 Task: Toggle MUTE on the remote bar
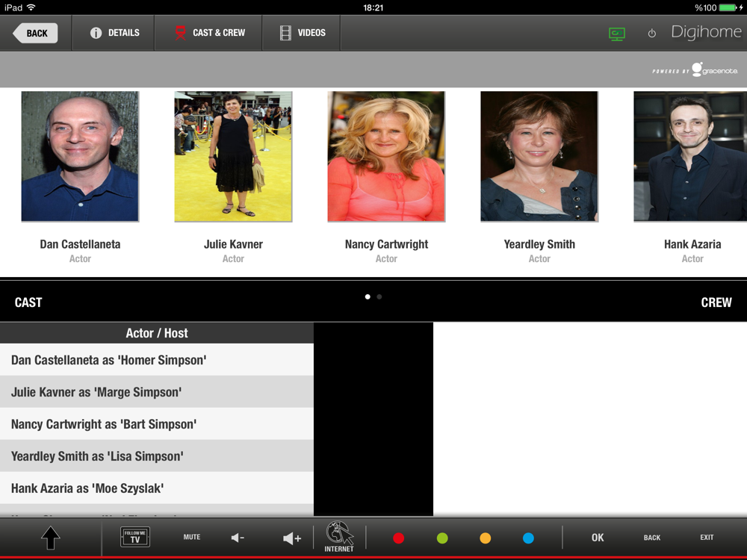click(x=192, y=537)
